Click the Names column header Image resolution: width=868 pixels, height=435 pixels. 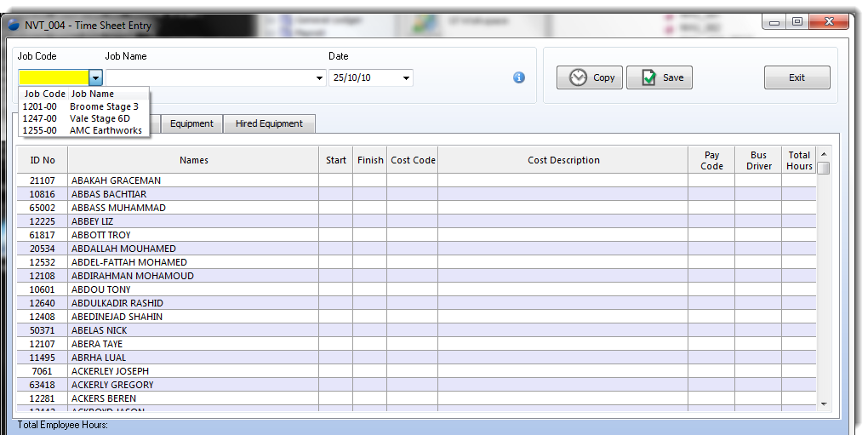coord(193,160)
